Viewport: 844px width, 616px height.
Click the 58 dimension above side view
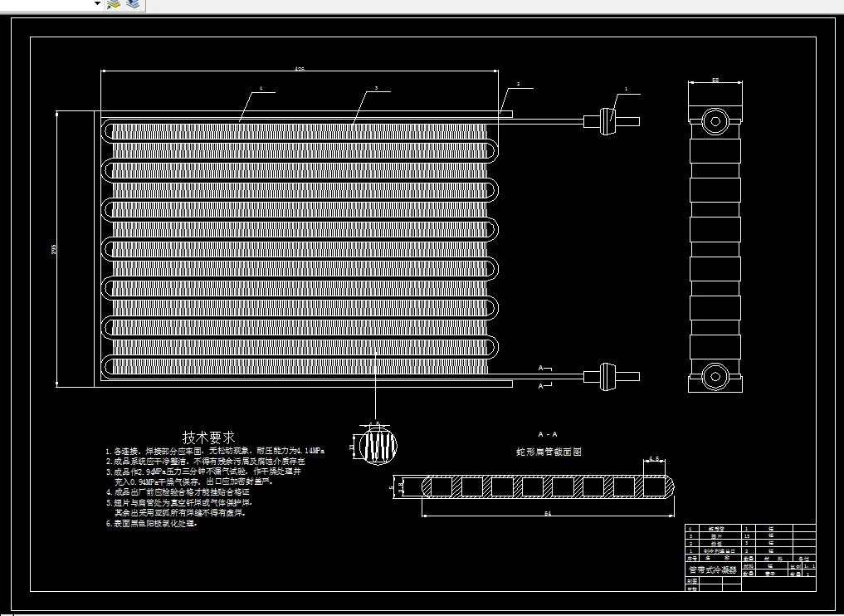click(715, 80)
